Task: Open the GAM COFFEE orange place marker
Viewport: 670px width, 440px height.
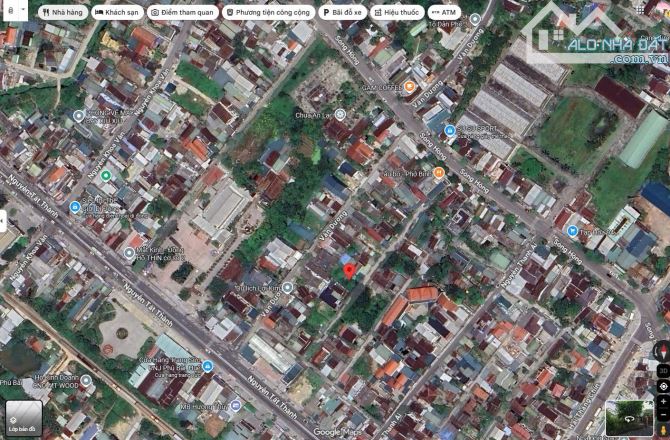Action: tap(410, 88)
